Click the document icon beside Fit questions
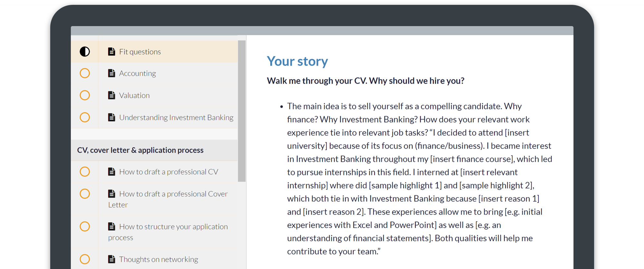 (x=111, y=52)
